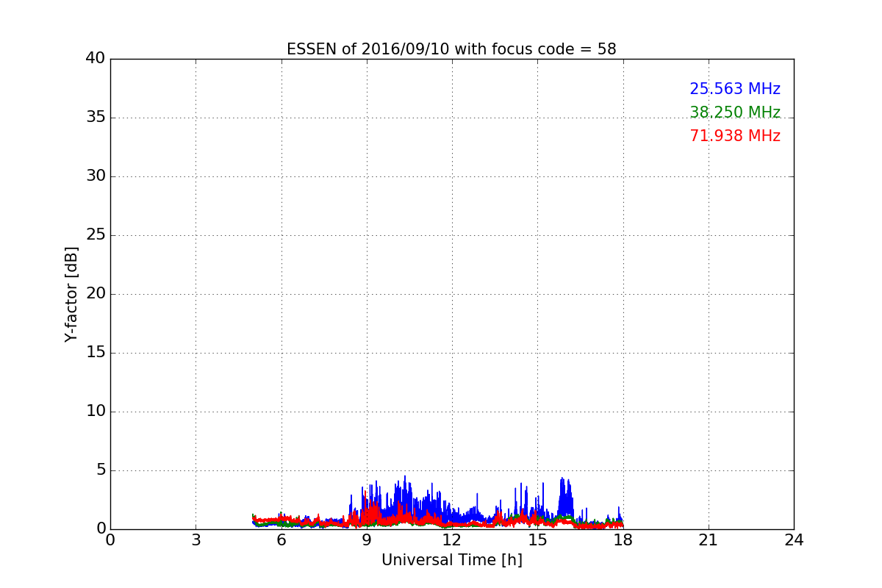
Task: Click the x-axis tick label 12
Action: 452,540
